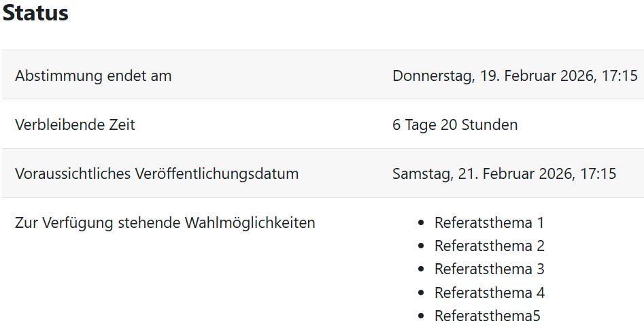Click the 'Verbleibende Zeit' label

point(75,124)
